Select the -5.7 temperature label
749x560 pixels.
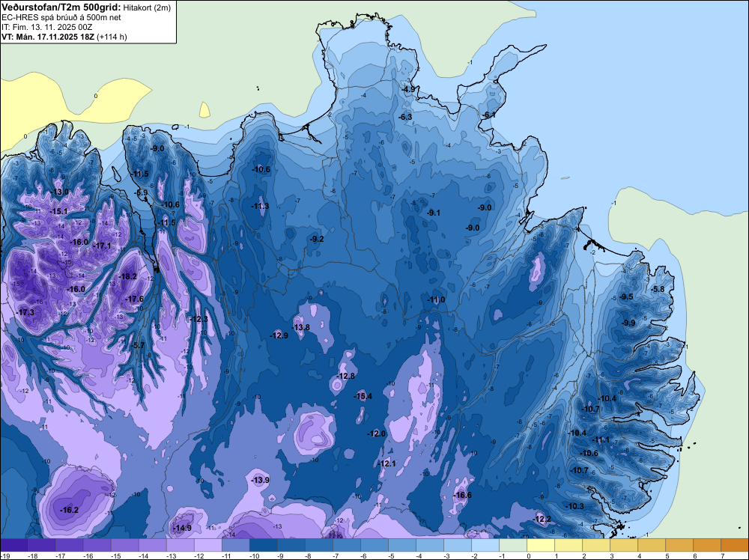tap(137, 345)
